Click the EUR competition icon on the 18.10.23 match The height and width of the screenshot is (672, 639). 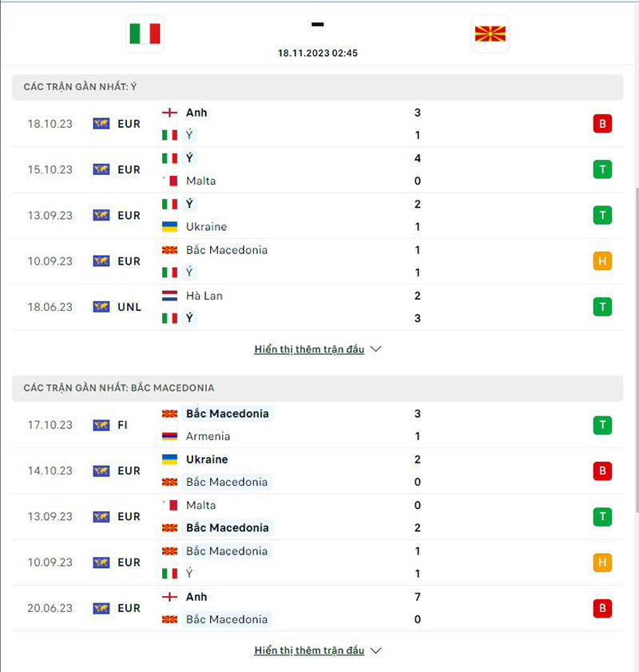pyautogui.click(x=101, y=124)
